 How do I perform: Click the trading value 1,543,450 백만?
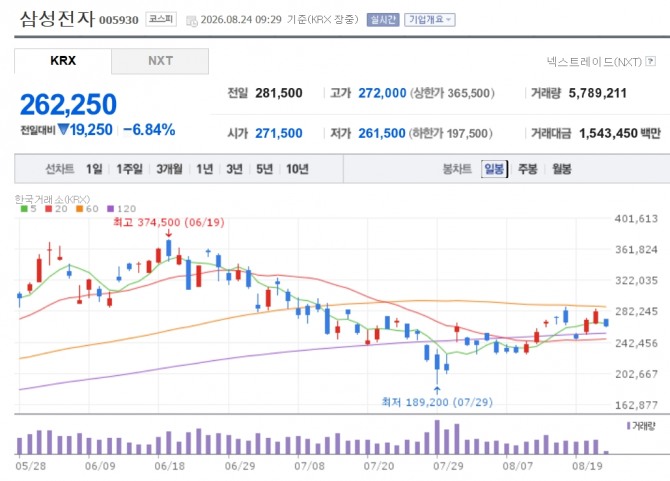click(620, 133)
